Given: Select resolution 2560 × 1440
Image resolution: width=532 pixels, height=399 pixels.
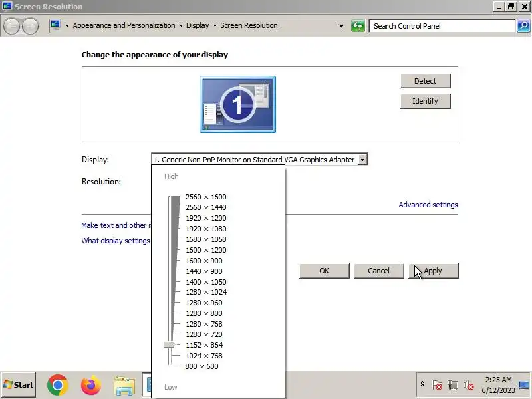Looking at the screenshot, I should tap(205, 207).
